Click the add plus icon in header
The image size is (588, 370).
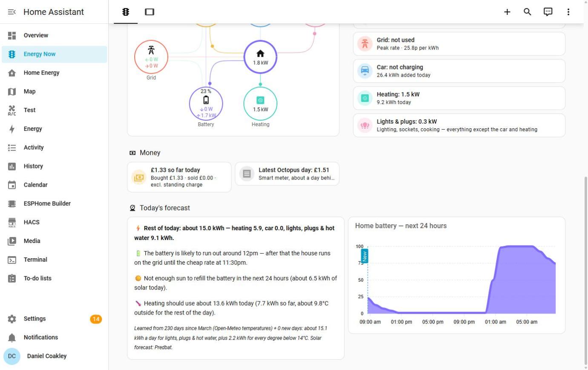(x=507, y=12)
